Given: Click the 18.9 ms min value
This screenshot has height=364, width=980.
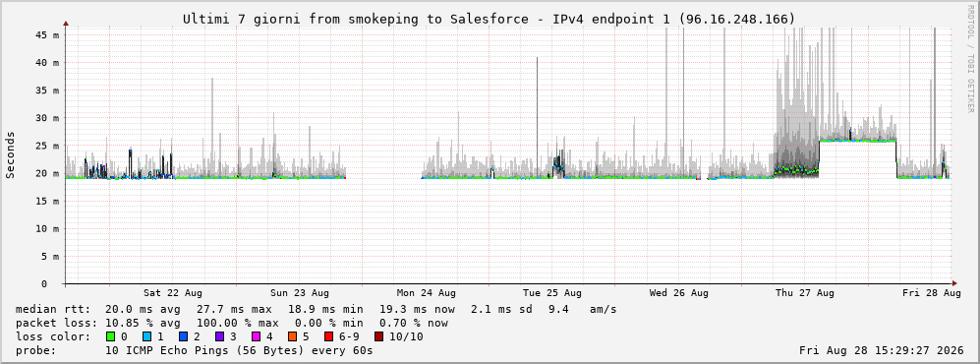Looking at the screenshot, I should tap(325, 310).
